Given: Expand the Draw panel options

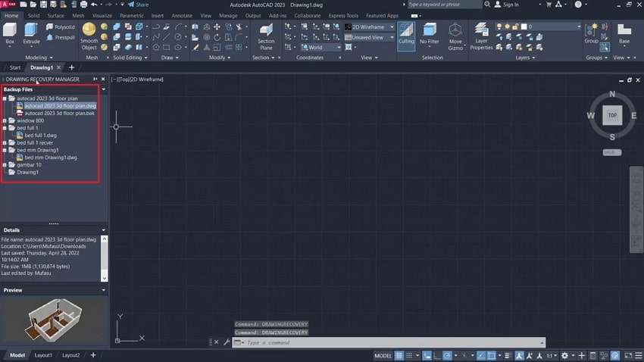Looking at the screenshot, I should tap(170, 58).
